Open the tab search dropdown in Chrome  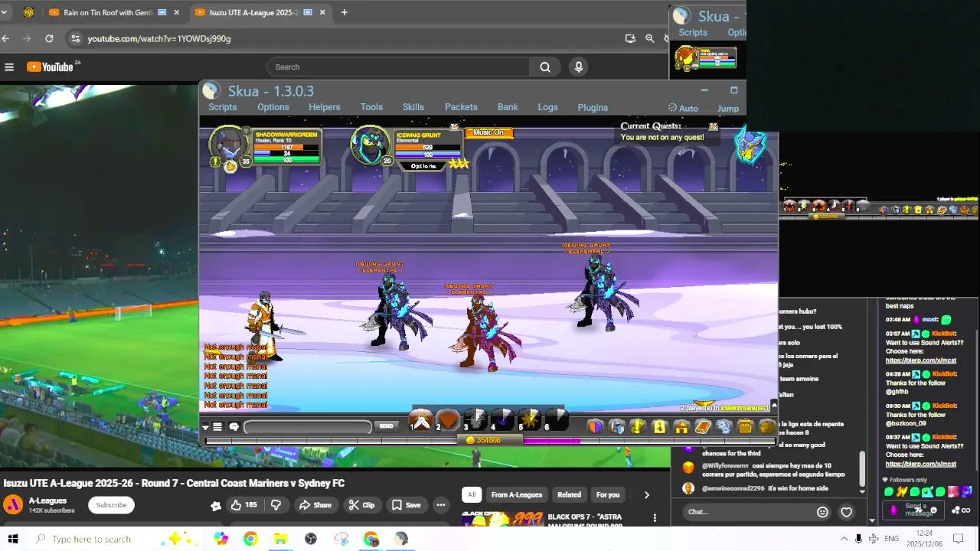pyautogui.click(x=4, y=12)
